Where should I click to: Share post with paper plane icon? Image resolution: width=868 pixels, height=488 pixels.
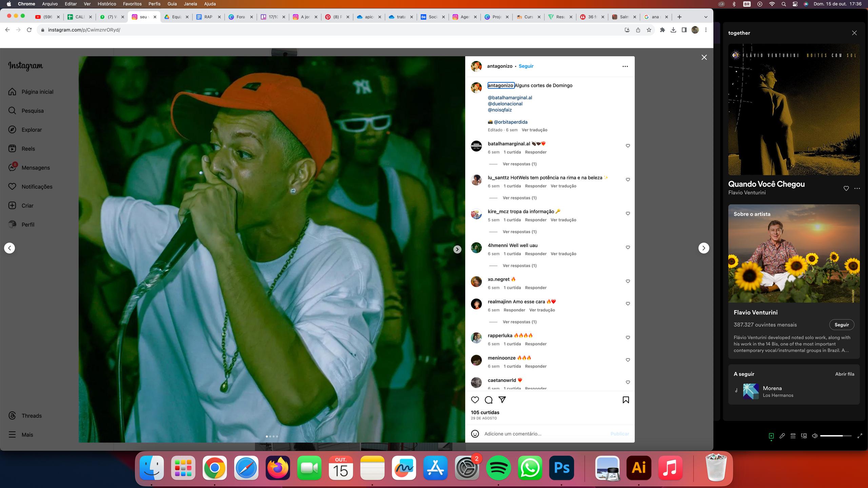pos(502,400)
